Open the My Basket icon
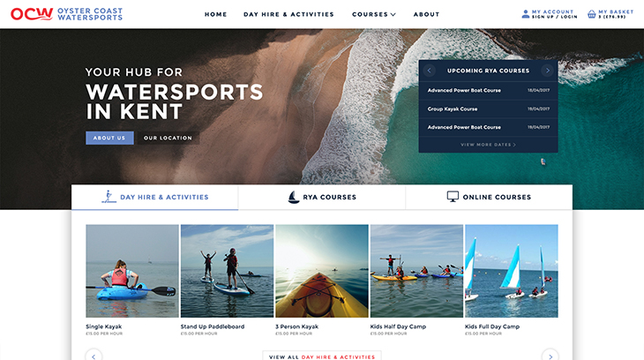 coord(591,14)
